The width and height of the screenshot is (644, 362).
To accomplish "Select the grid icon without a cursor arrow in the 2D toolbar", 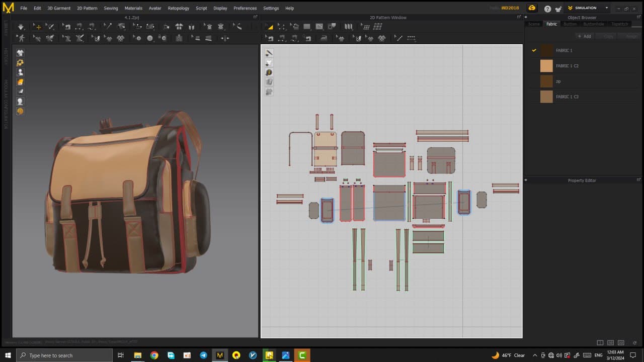I will pyautogui.click(x=377, y=27).
